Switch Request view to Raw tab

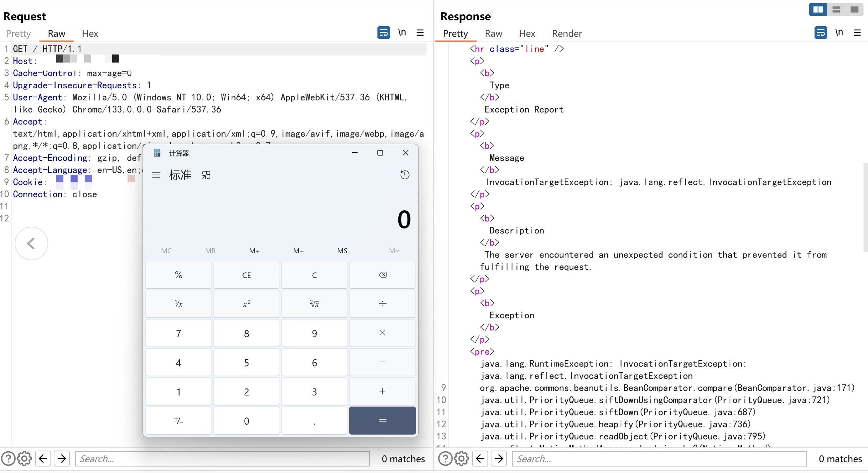click(x=56, y=34)
